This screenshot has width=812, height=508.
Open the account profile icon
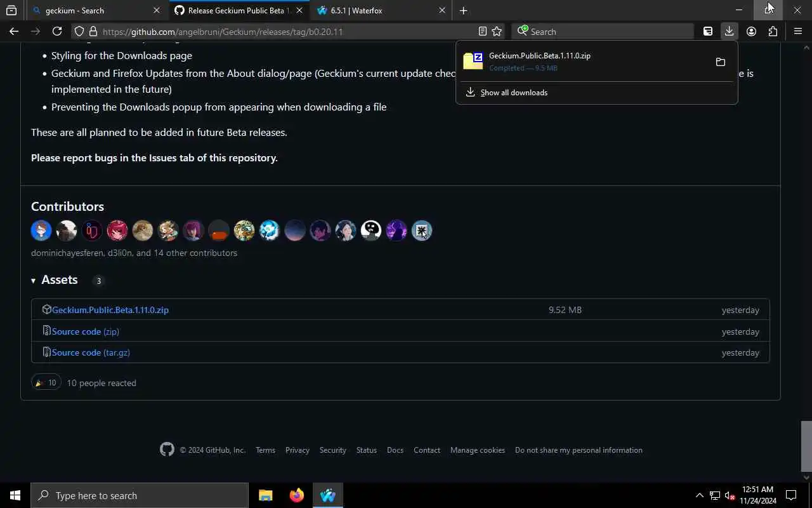[x=751, y=31]
